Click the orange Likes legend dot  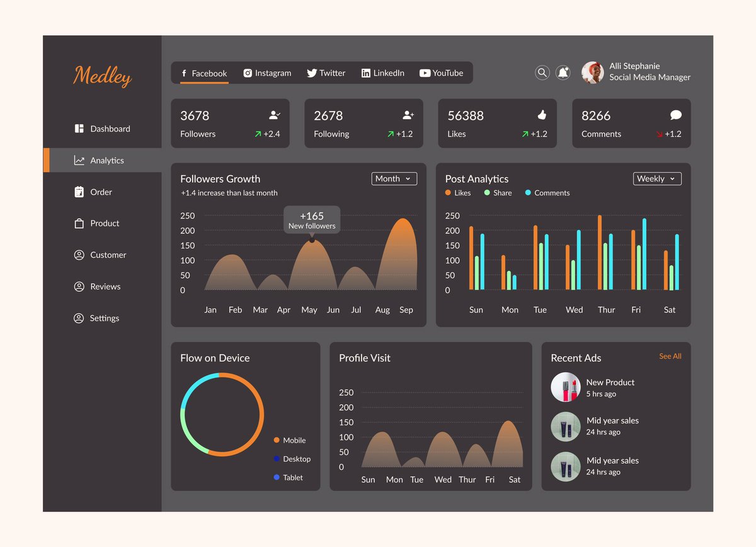[x=448, y=193]
